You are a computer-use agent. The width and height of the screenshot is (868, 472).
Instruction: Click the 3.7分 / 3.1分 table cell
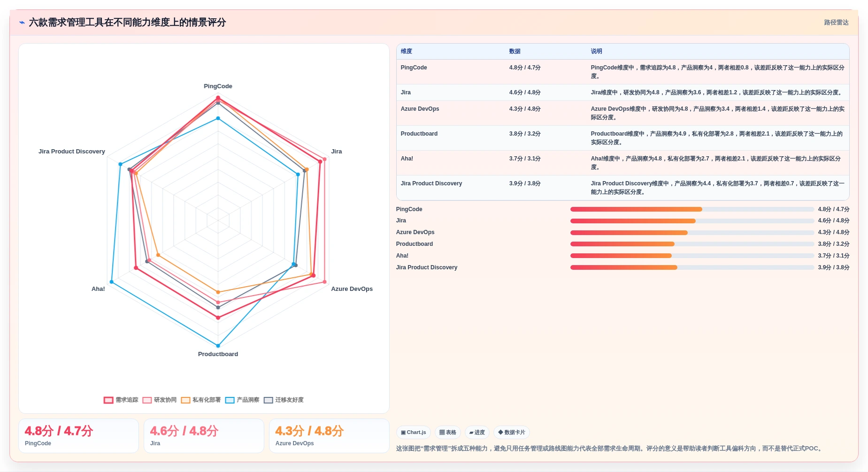tap(525, 159)
